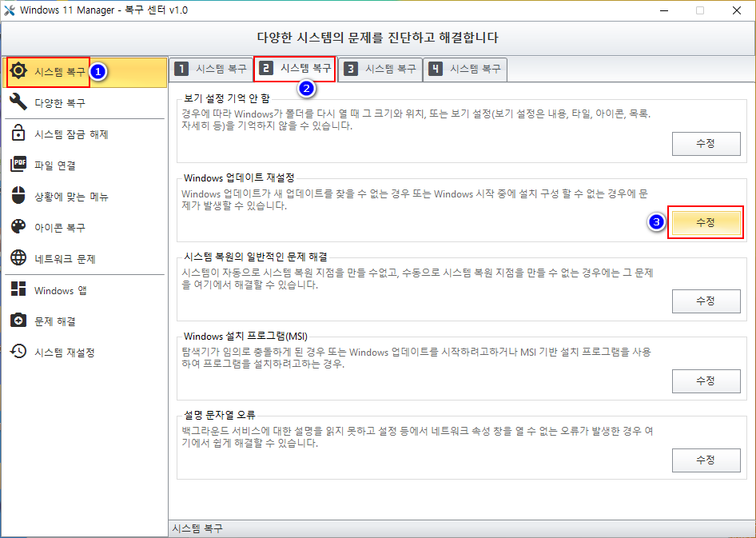The image size is (756, 538).
Task: Minimize the Windows 11 Manager window
Action: coord(664,10)
